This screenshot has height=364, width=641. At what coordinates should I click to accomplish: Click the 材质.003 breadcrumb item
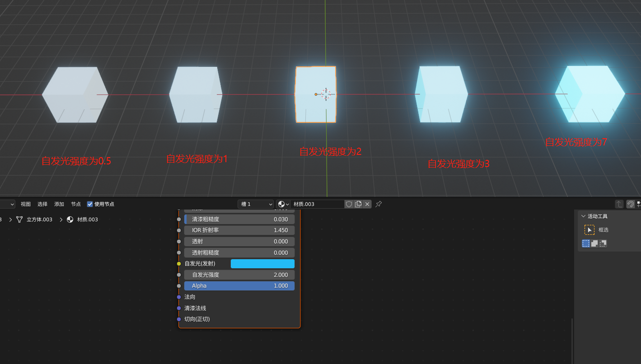tap(82, 219)
